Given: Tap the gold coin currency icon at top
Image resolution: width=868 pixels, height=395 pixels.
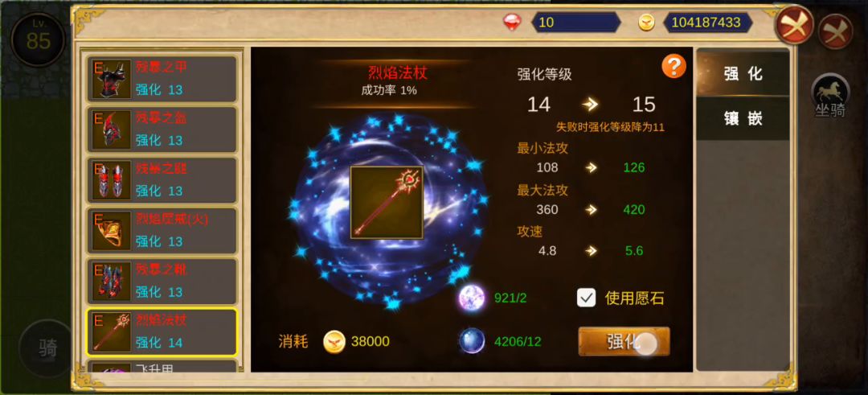Looking at the screenshot, I should 646,23.
